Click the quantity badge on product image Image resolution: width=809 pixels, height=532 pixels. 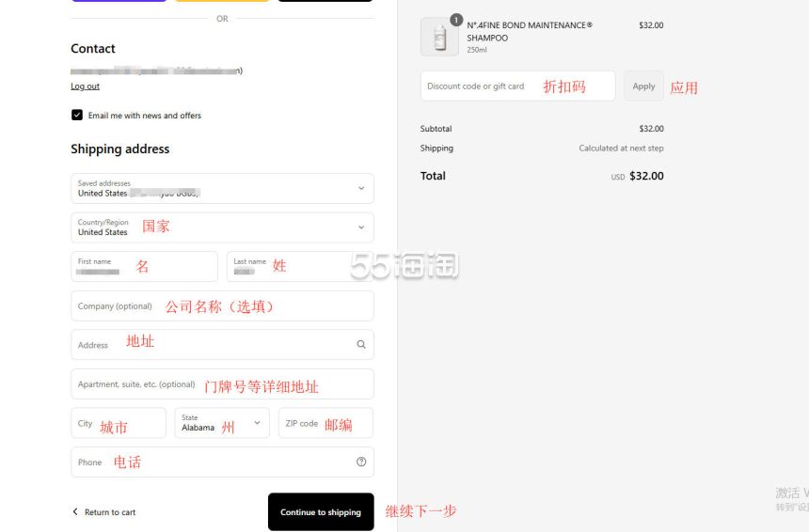[456, 20]
